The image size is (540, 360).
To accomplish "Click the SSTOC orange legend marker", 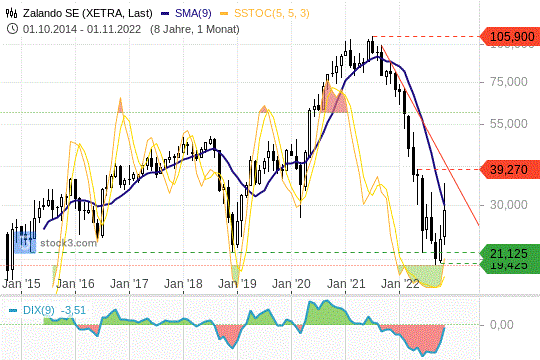I will [224, 14].
